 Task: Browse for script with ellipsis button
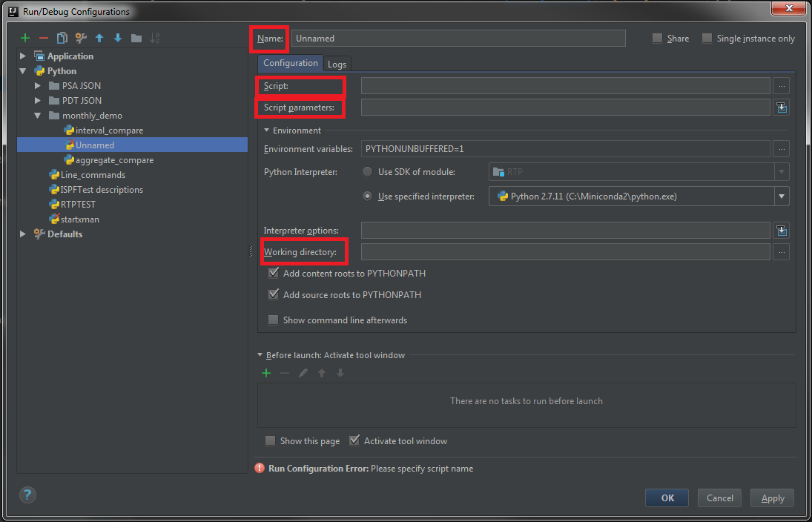(x=781, y=86)
